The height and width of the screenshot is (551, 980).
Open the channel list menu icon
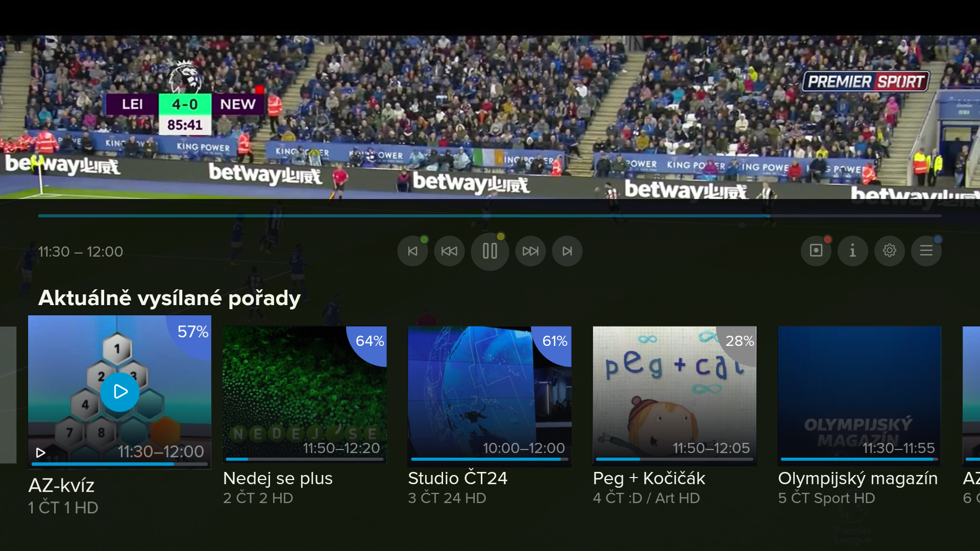pyautogui.click(x=926, y=251)
